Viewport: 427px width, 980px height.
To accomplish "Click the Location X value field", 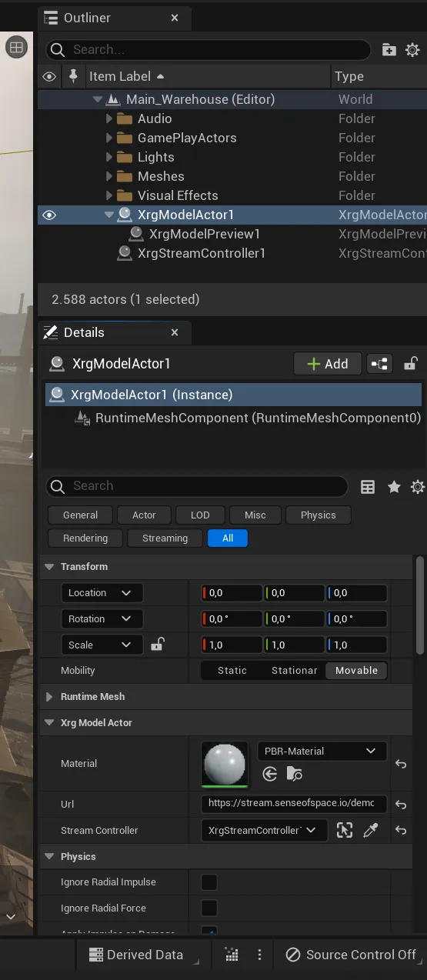I will (x=232, y=593).
